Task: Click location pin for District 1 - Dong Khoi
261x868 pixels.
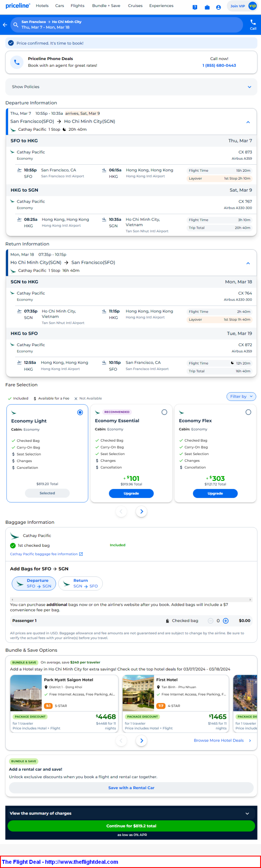Action: pos(46,687)
